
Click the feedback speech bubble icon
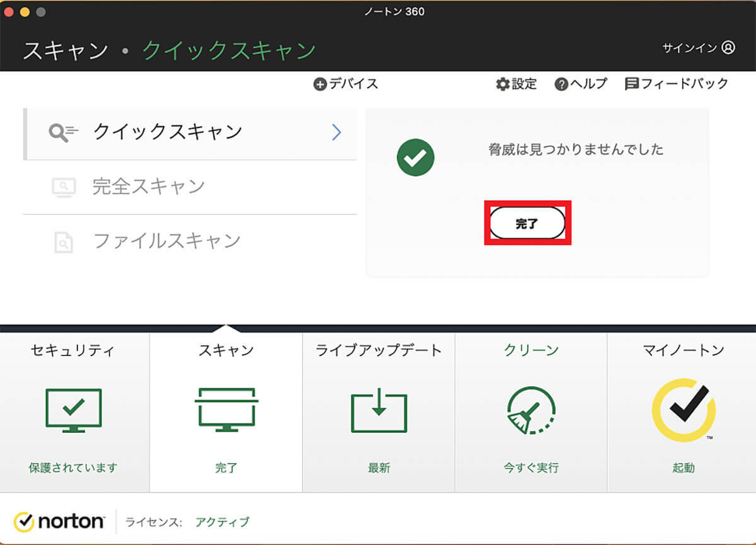pyautogui.click(x=632, y=84)
